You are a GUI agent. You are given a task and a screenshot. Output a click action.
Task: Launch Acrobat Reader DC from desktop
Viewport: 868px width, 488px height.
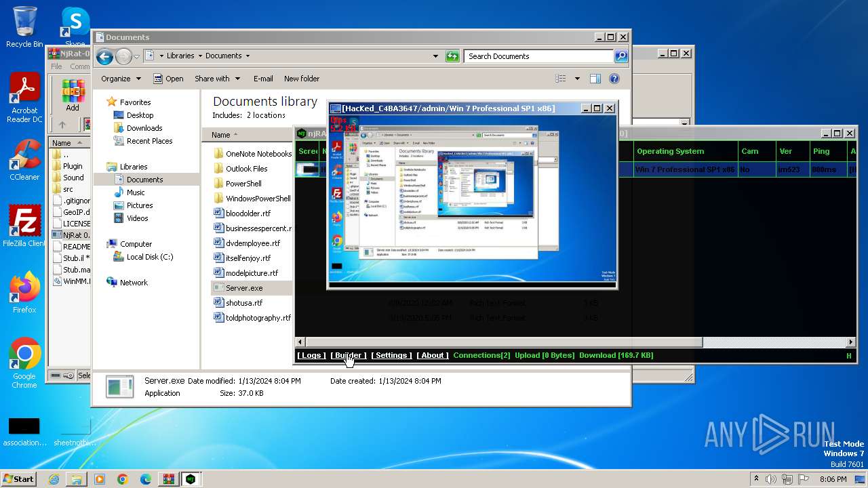24,98
